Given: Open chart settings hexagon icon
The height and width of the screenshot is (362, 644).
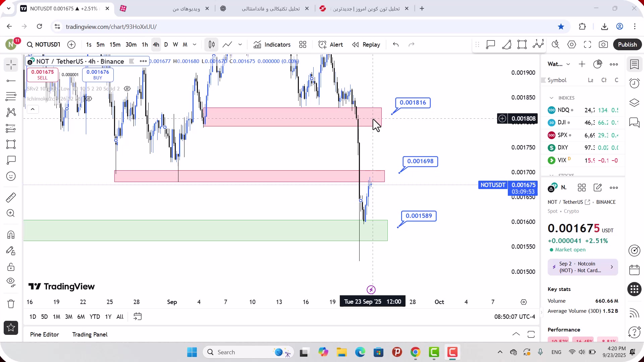Looking at the screenshot, I should pyautogui.click(x=572, y=45).
